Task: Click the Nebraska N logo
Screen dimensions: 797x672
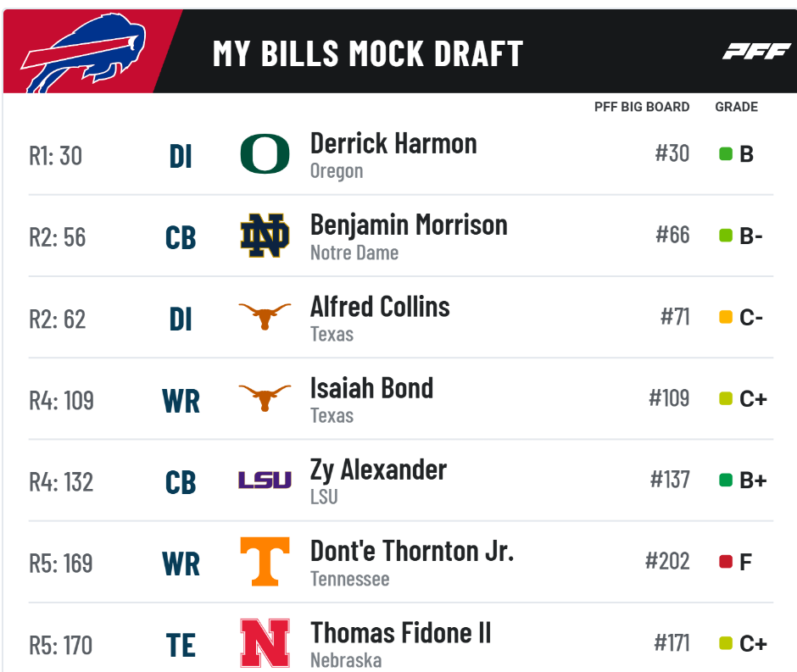Action: (x=265, y=643)
